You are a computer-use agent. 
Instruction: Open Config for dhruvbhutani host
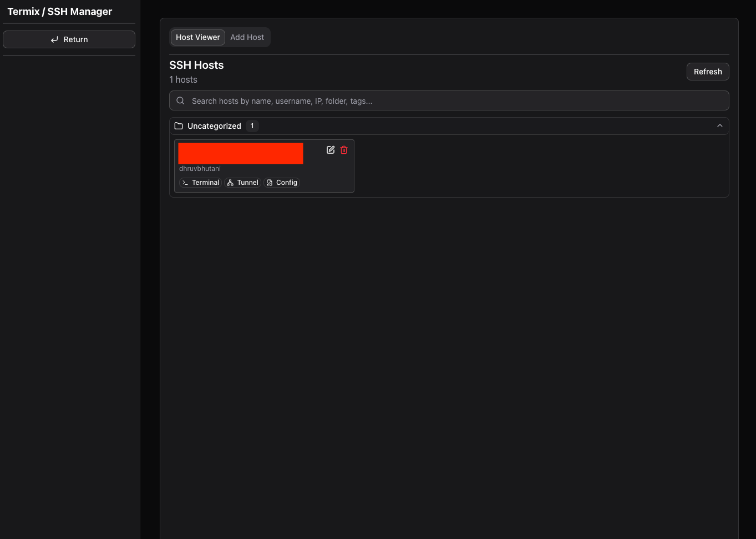pos(282,183)
